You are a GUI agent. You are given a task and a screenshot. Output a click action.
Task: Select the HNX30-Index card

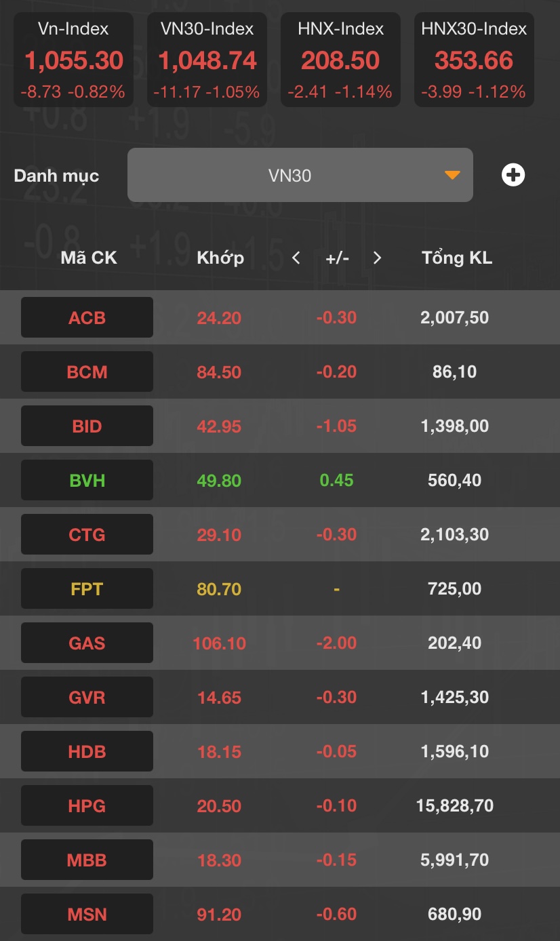coord(474,60)
